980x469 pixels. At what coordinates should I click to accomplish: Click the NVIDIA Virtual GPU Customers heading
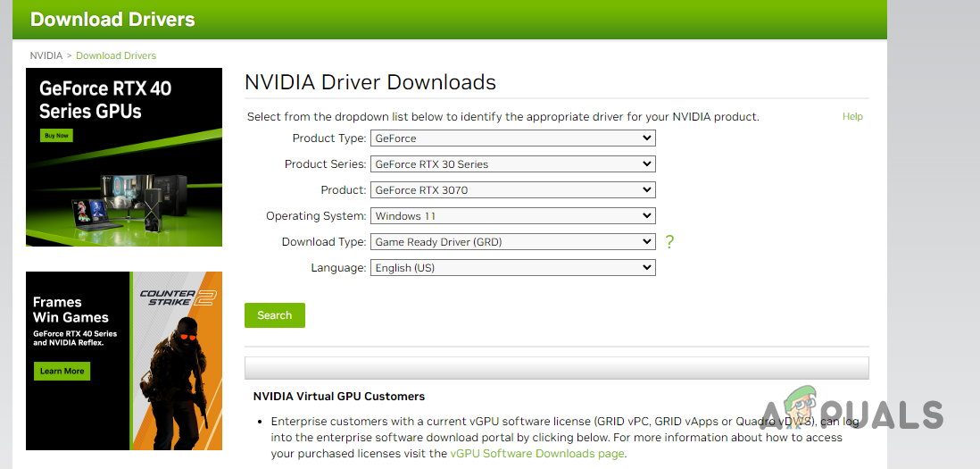[339, 397]
